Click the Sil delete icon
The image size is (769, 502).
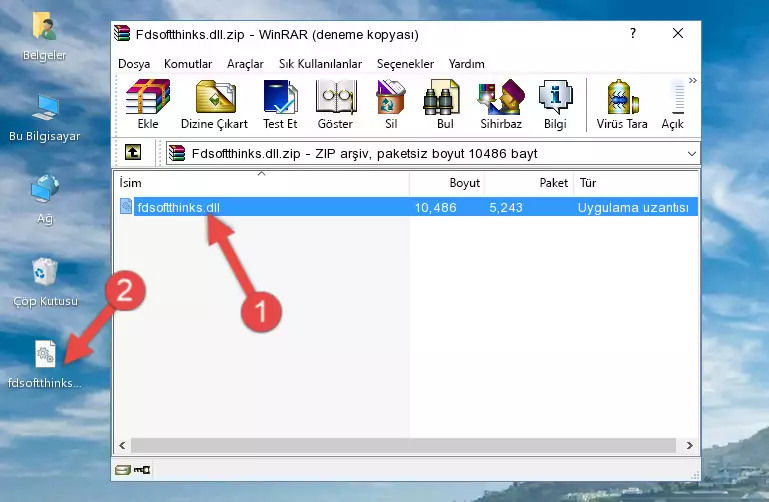pos(391,104)
